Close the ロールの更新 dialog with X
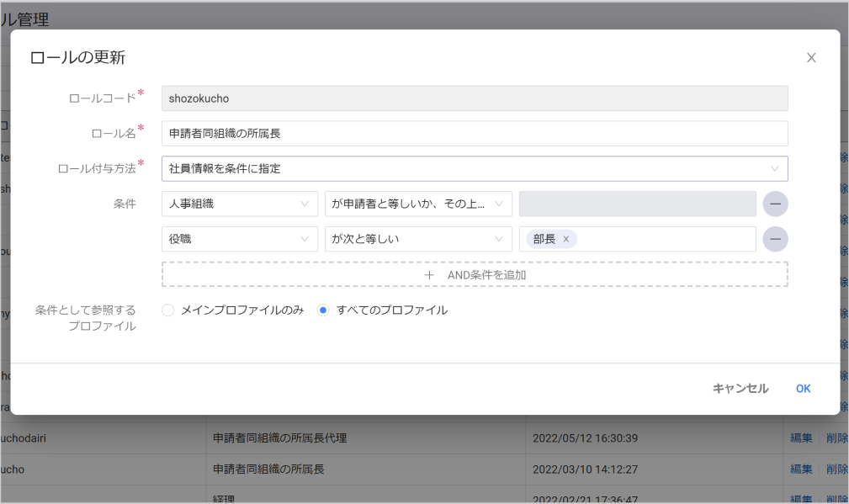The height and width of the screenshot is (504, 849). click(810, 57)
